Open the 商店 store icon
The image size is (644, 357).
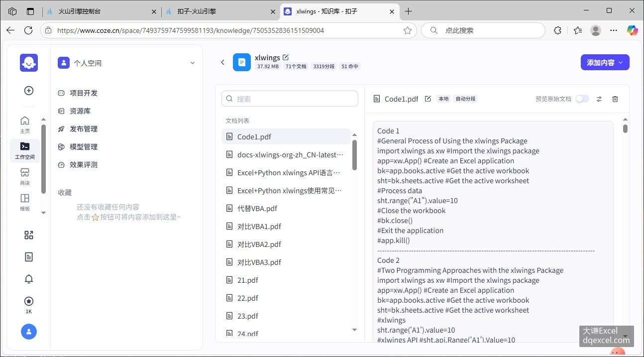pyautogui.click(x=25, y=176)
